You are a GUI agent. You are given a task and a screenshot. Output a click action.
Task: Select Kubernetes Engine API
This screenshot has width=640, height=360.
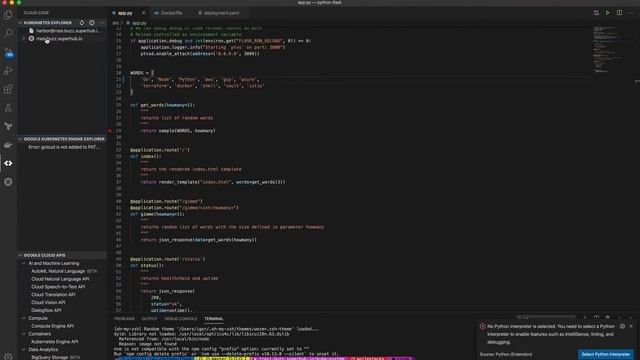(55, 342)
